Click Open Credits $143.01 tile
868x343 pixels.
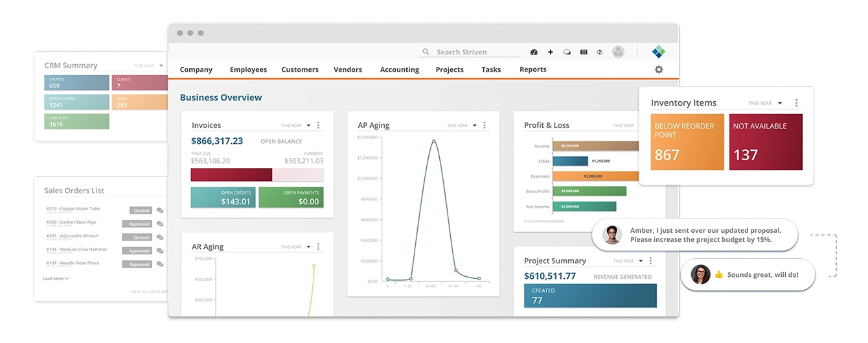click(x=223, y=198)
